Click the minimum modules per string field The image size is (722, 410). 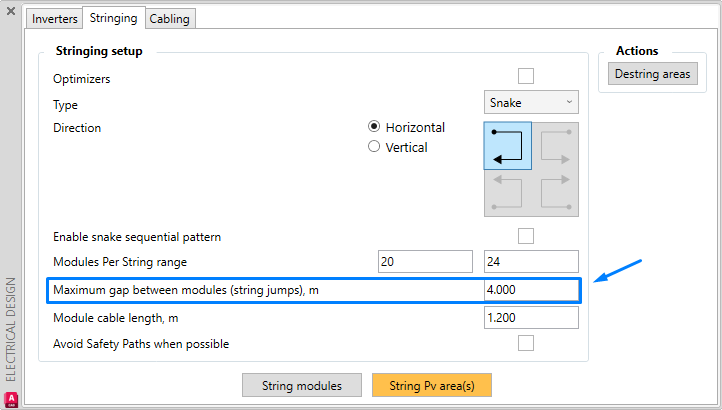pyautogui.click(x=425, y=262)
